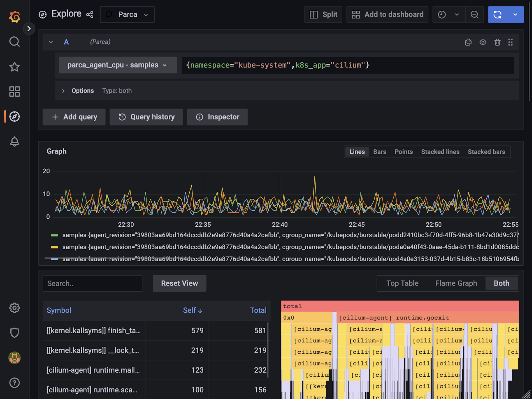Screen dimensions: 532x399
Task: Sort the table by the Self column
Action: point(193,310)
